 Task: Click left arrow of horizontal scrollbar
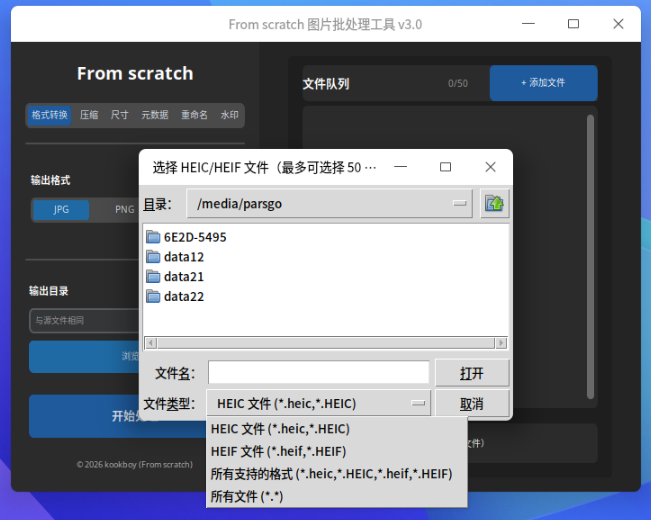[x=151, y=343]
